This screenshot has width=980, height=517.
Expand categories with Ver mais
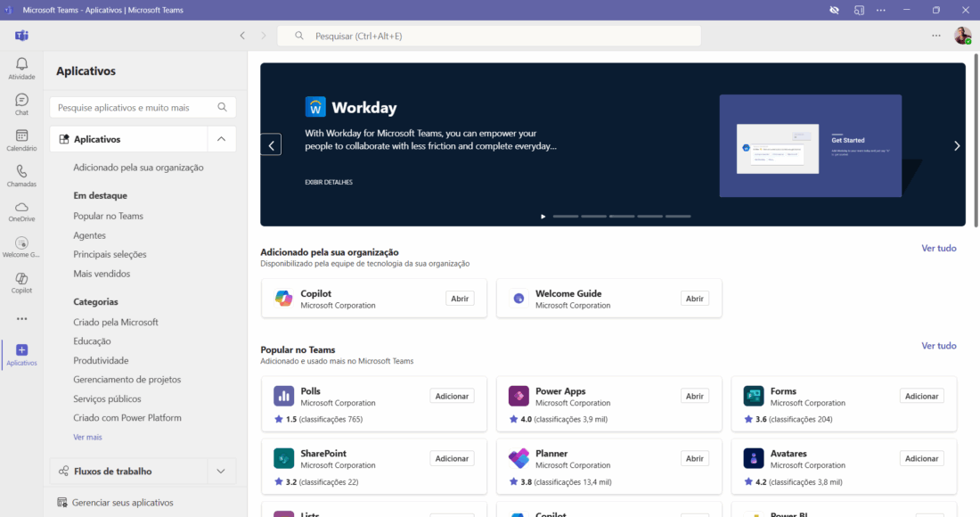click(87, 437)
